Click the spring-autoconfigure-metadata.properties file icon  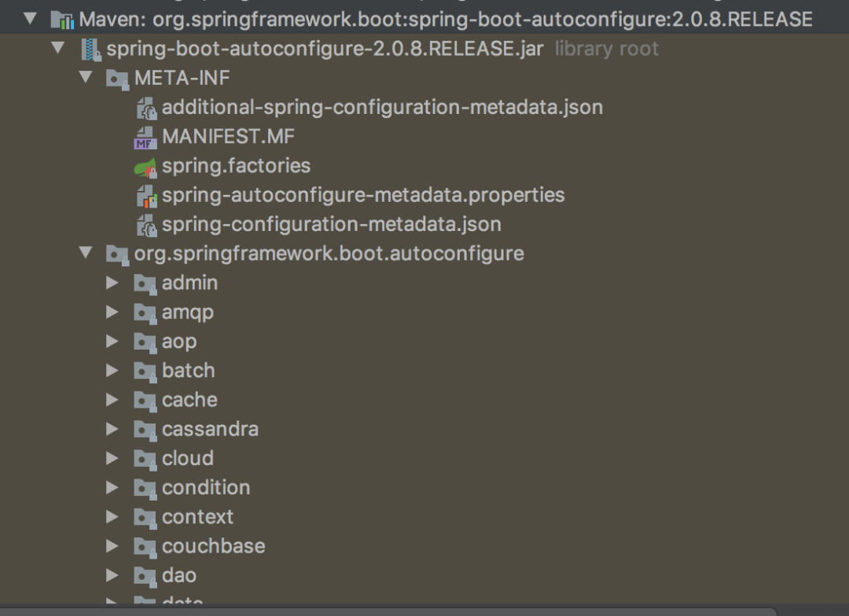(x=146, y=196)
